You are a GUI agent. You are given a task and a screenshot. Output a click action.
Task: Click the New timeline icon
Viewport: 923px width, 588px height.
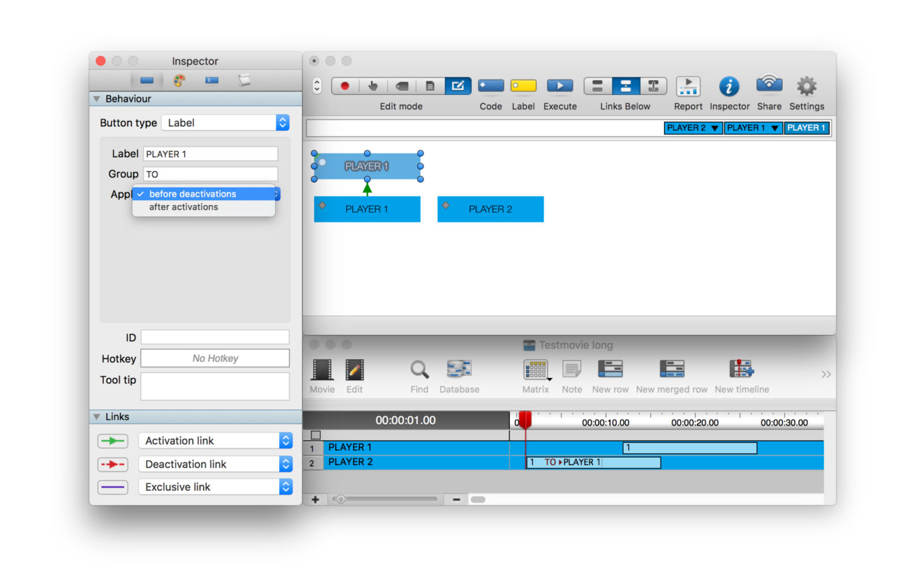tap(741, 368)
